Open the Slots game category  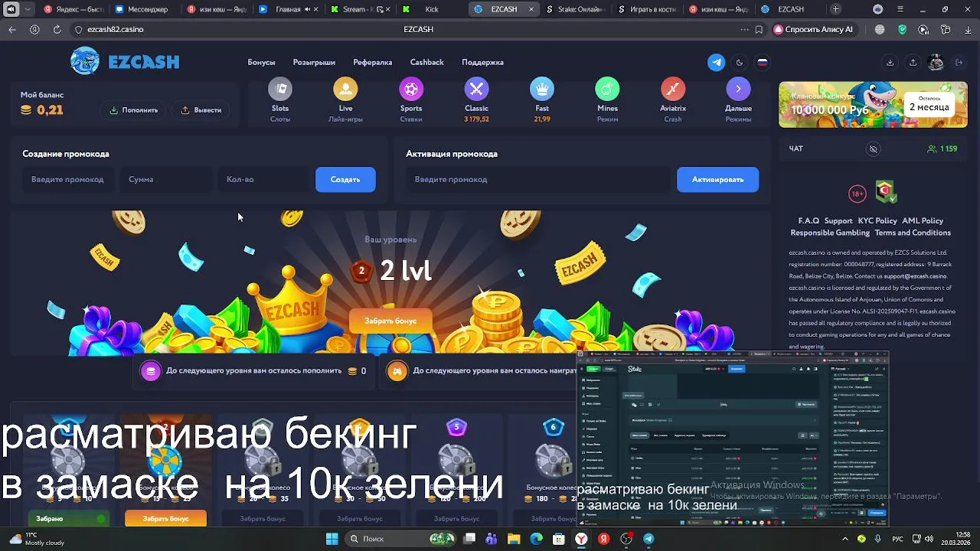pyautogui.click(x=280, y=100)
